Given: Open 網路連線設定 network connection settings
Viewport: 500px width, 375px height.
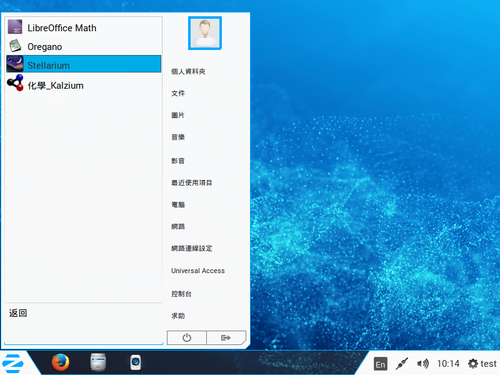Looking at the screenshot, I should [191, 248].
